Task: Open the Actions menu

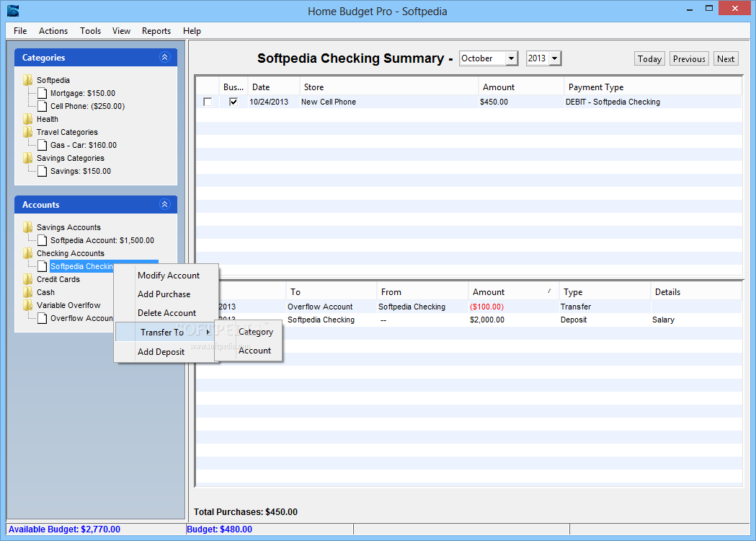Action: [53, 31]
